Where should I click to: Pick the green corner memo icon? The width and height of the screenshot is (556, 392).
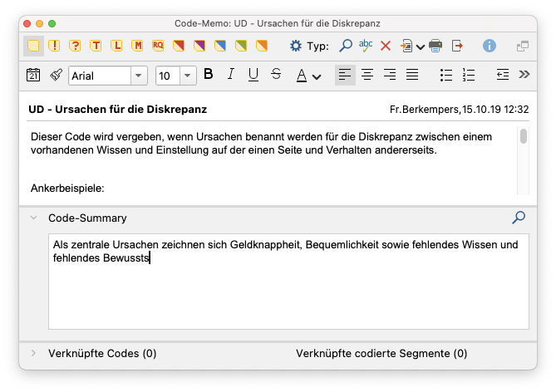coord(241,46)
